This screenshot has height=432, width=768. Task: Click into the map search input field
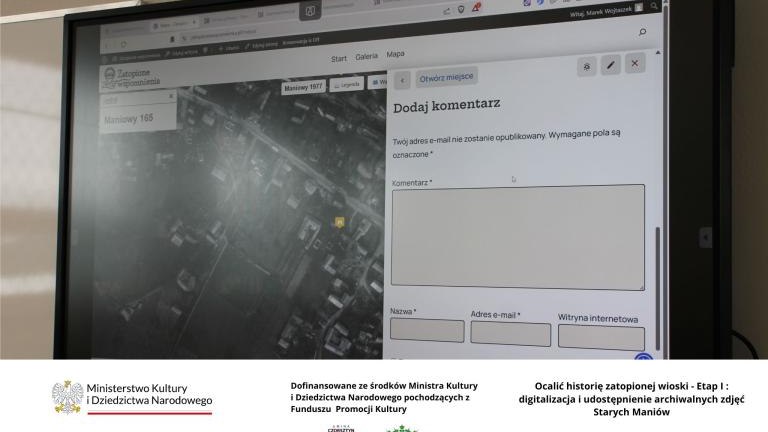click(134, 99)
